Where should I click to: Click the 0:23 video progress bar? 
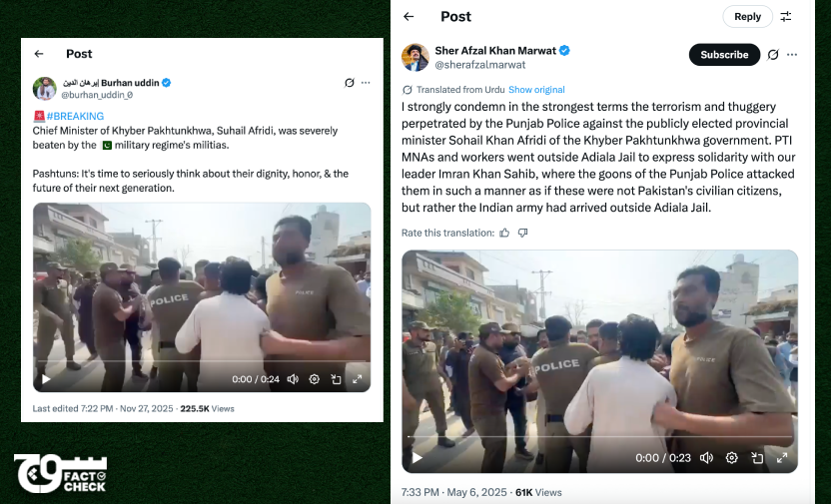(599, 439)
